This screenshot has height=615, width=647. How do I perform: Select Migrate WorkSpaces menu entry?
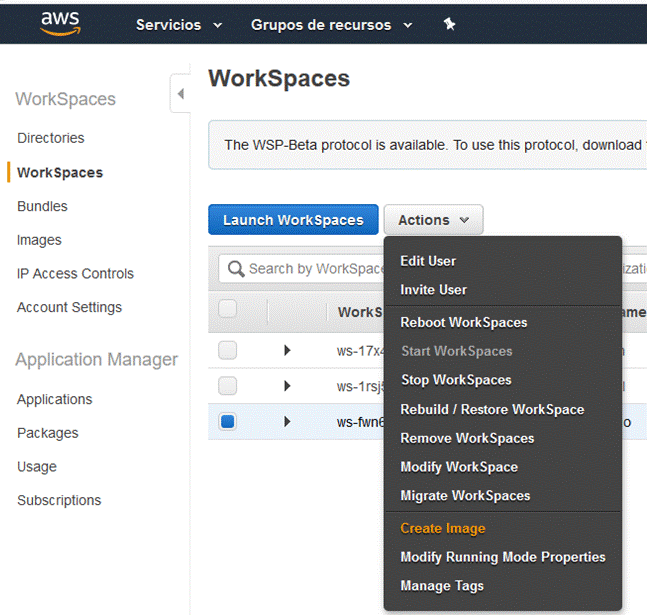point(465,495)
